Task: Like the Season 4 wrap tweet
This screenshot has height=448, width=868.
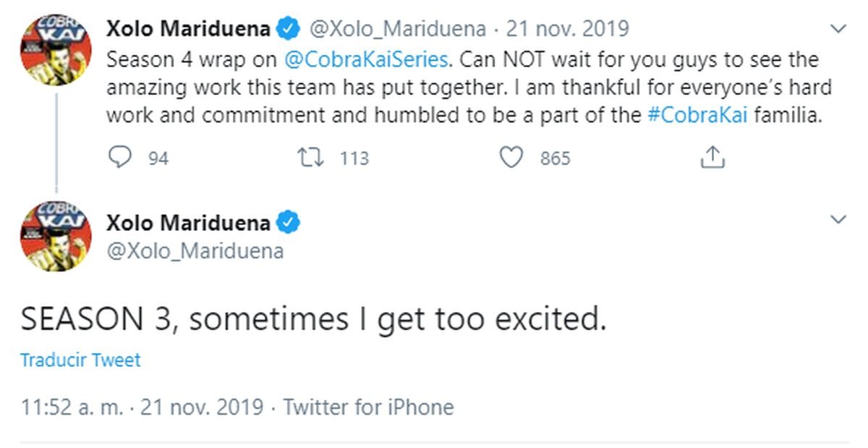Action: [x=511, y=157]
